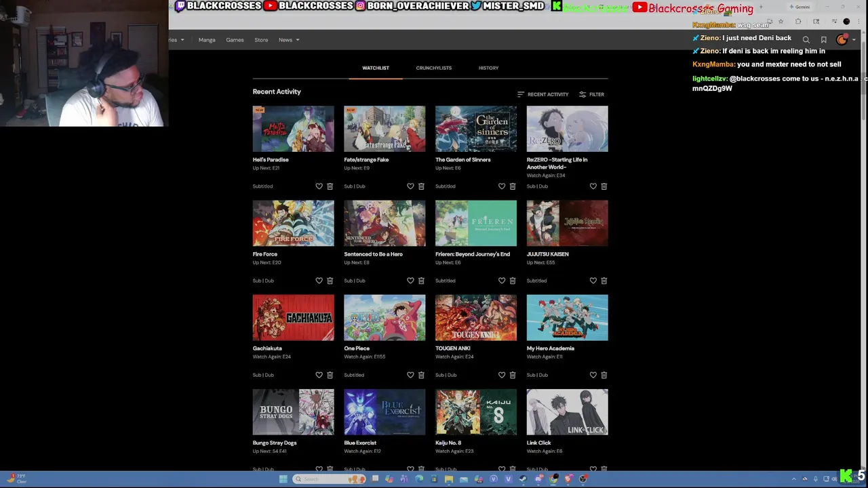Screen dimensions: 868x488
Task: Open the Frieren poster thumbnail
Action: tap(476, 223)
